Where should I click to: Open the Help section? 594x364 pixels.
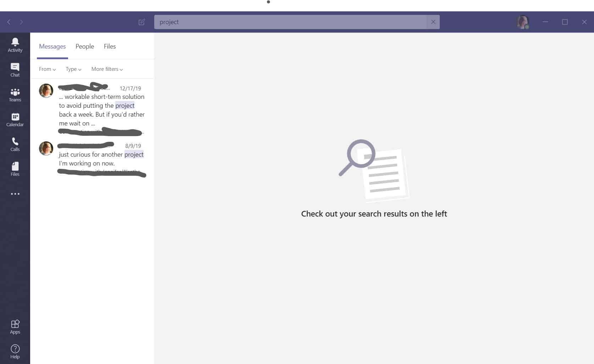(15, 351)
